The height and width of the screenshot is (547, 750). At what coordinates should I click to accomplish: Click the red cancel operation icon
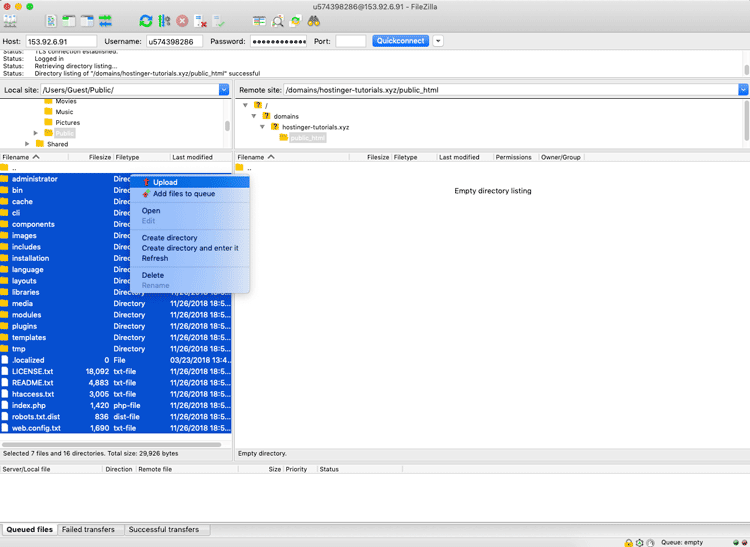coord(182,20)
